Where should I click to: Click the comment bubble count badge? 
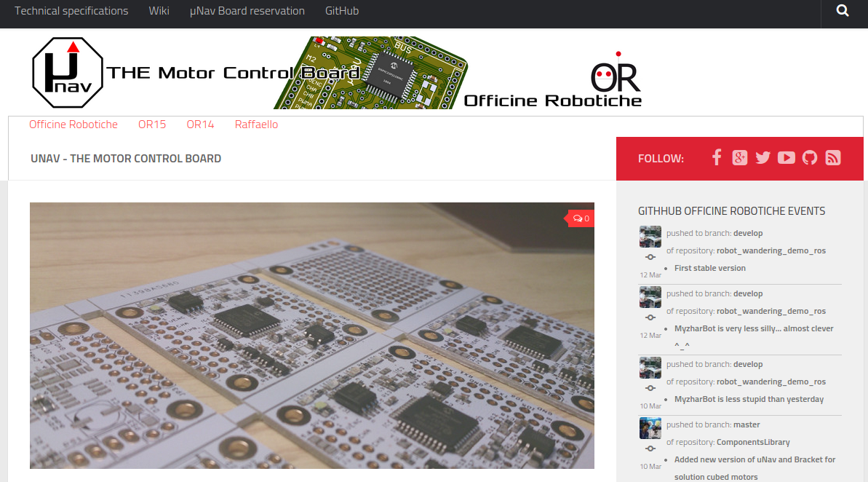(581, 218)
